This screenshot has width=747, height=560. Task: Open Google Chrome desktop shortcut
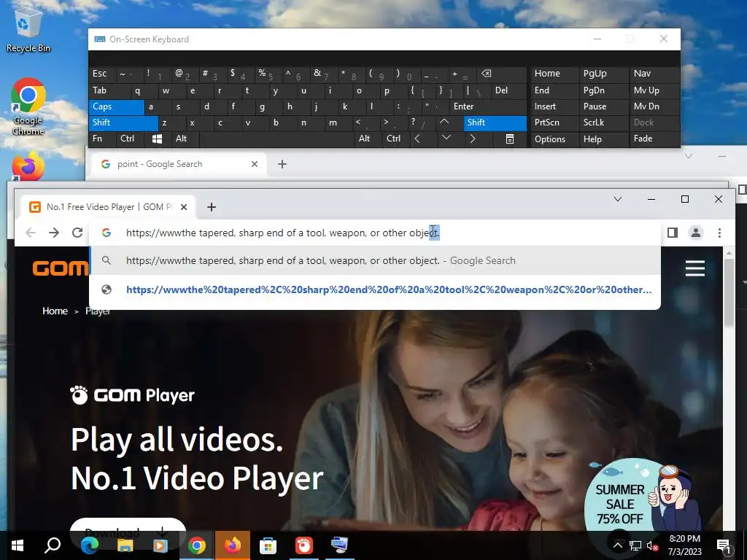[28, 106]
